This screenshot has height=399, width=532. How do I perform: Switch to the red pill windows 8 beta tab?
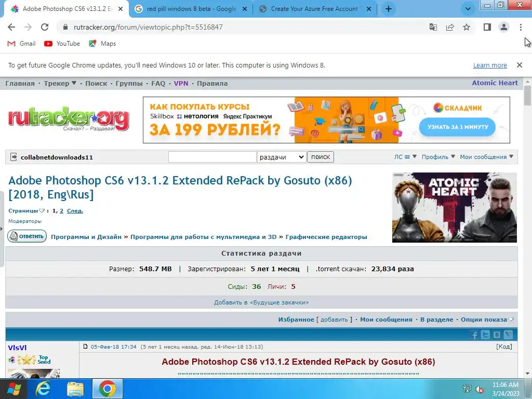(x=191, y=9)
